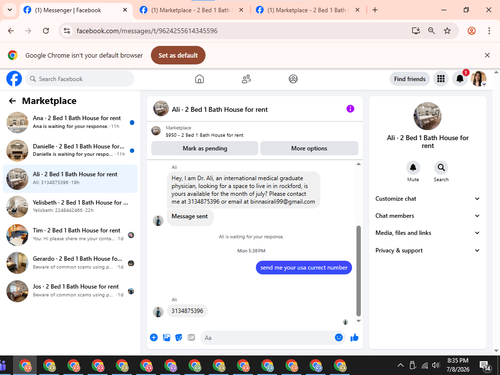Open the Friends icon in the top navigation
This screenshot has width=500, height=375.
[x=246, y=79]
